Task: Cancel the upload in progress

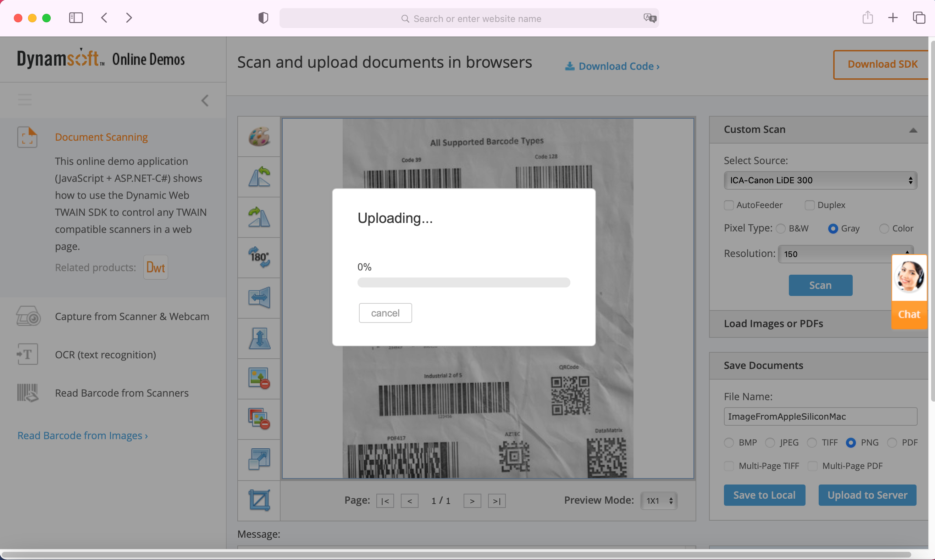Action: [x=385, y=313]
